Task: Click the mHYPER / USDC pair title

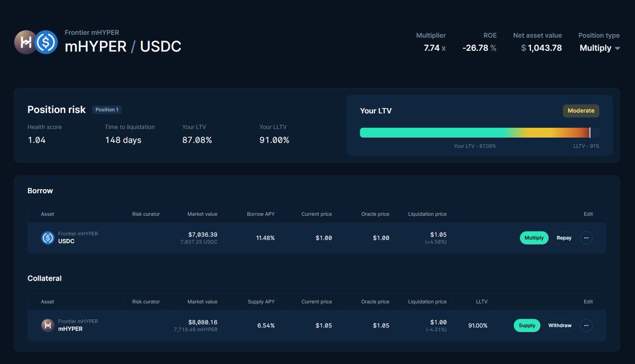Action: tap(123, 47)
